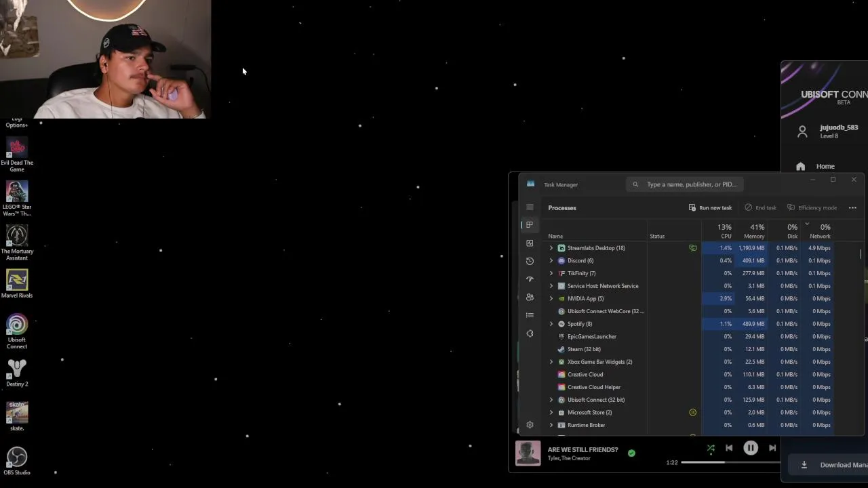Open Ubisoft Connect desktop shortcut
Viewport: 868px width, 488px height.
coord(17,331)
